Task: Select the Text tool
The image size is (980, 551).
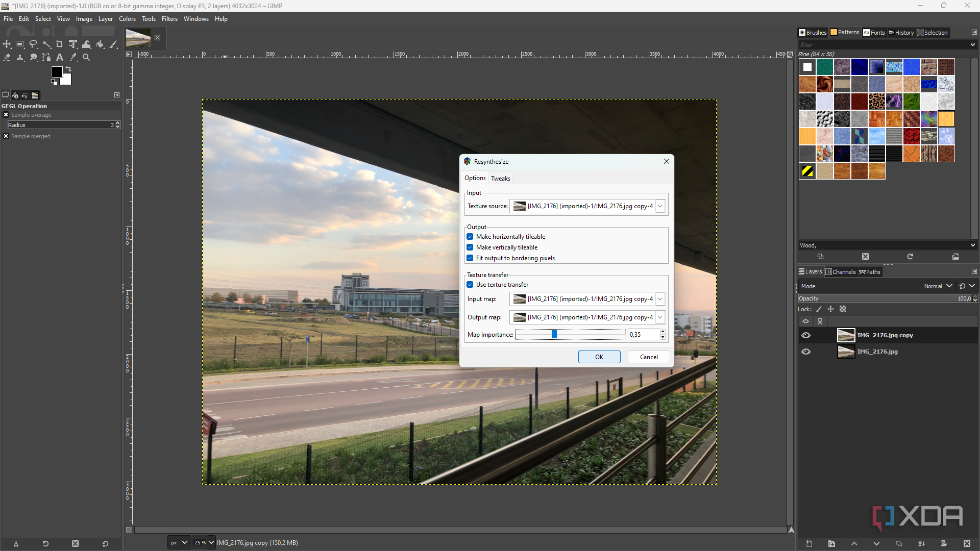Action: pos(60,58)
